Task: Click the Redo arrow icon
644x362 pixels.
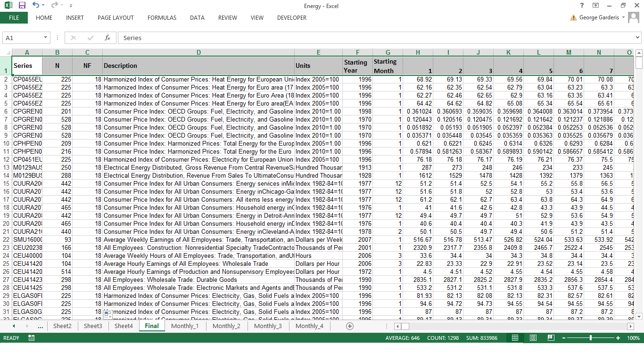Action: pyautogui.click(x=54, y=5)
